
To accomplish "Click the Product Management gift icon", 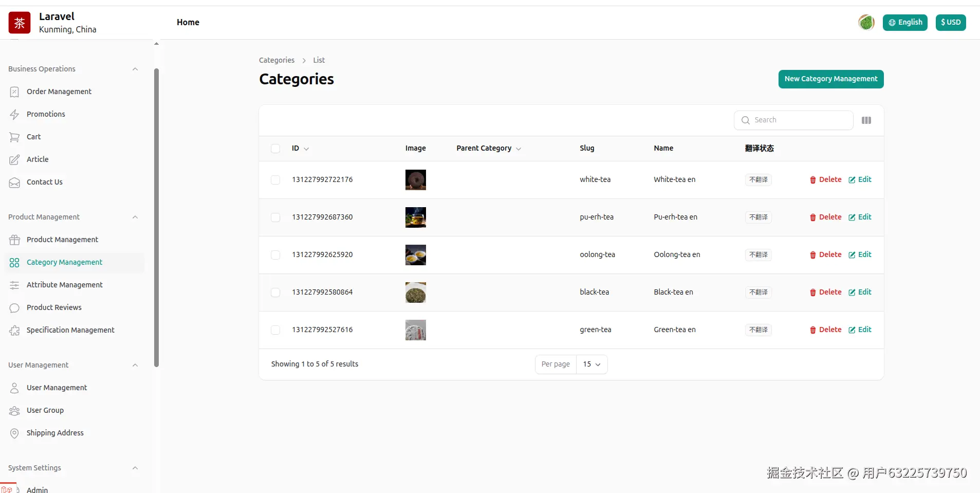I will tap(14, 240).
